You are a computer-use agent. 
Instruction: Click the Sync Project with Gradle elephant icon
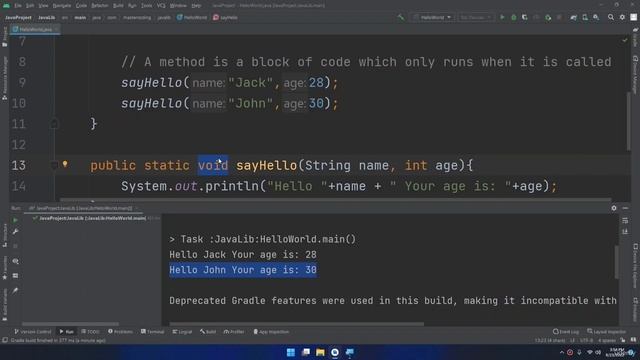pos(573,18)
